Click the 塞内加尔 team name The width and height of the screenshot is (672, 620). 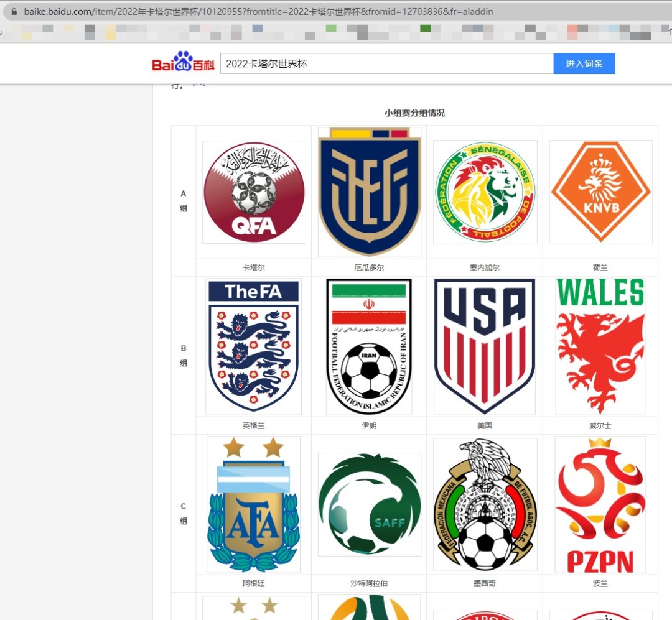point(485,267)
